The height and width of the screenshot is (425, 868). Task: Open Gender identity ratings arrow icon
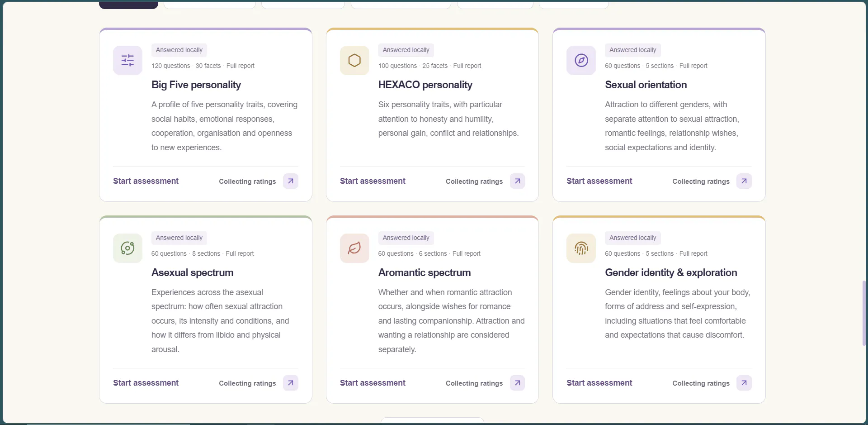click(x=744, y=383)
